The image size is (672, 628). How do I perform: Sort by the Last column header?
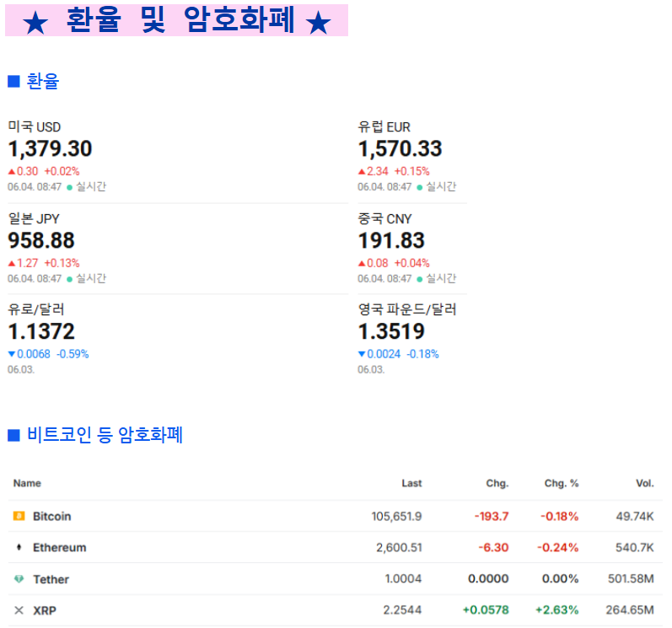411,483
